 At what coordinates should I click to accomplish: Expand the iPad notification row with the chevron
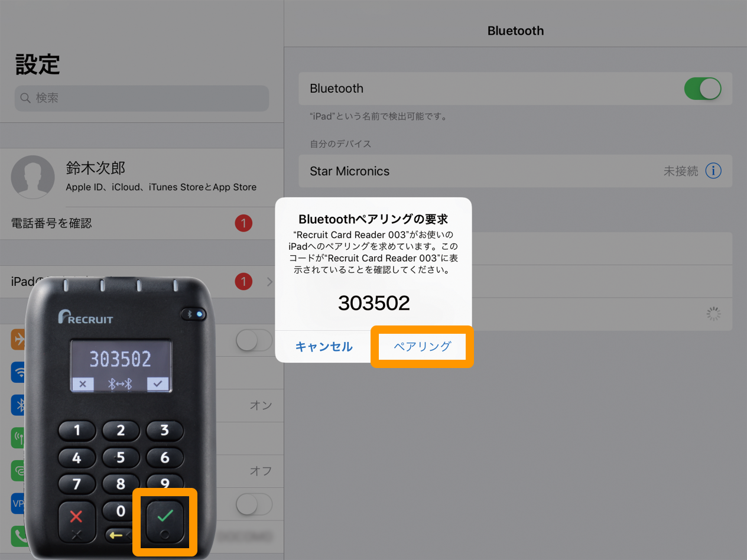coord(270,282)
